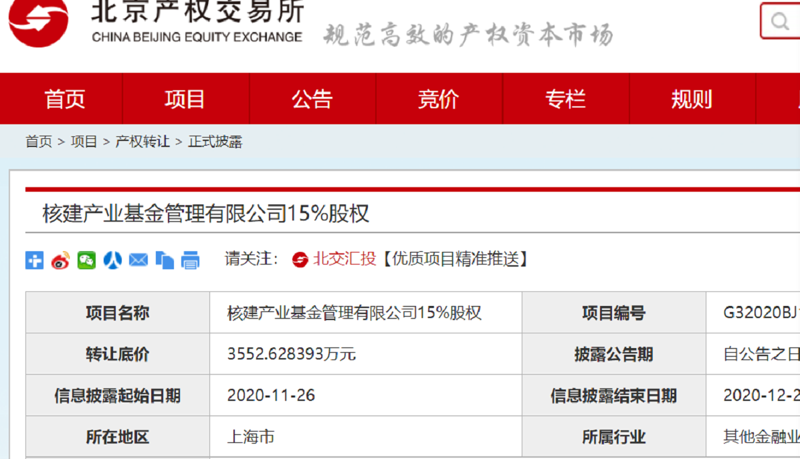Viewport: 800px width, 459px height.
Task: Click the 所在地区 table label
Action: coord(117,437)
